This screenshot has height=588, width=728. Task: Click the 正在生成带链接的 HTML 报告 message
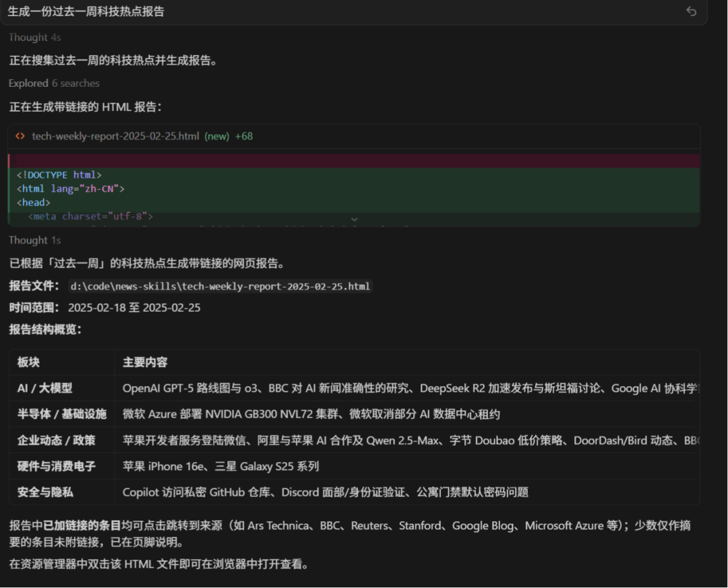coord(86,107)
